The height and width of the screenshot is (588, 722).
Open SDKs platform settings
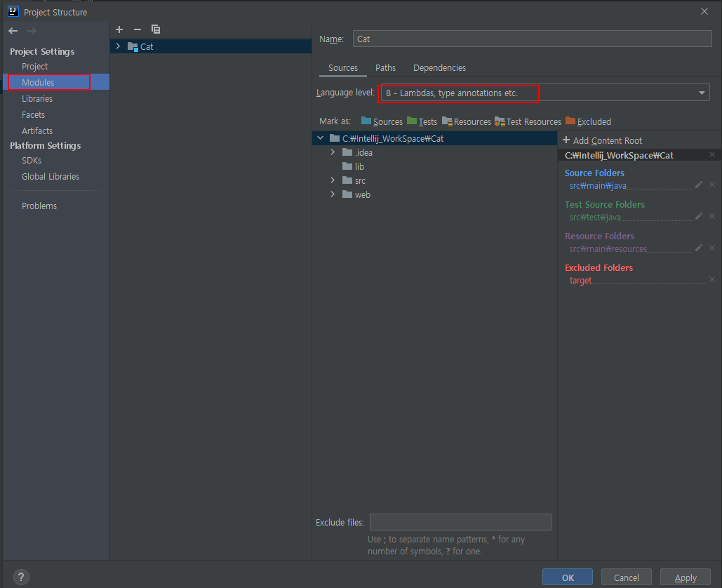[x=32, y=160]
